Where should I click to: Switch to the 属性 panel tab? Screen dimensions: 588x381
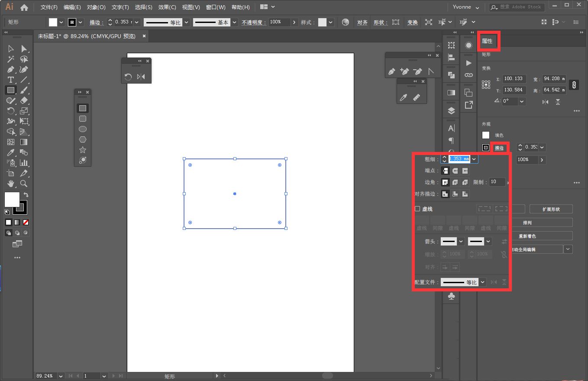coord(488,41)
